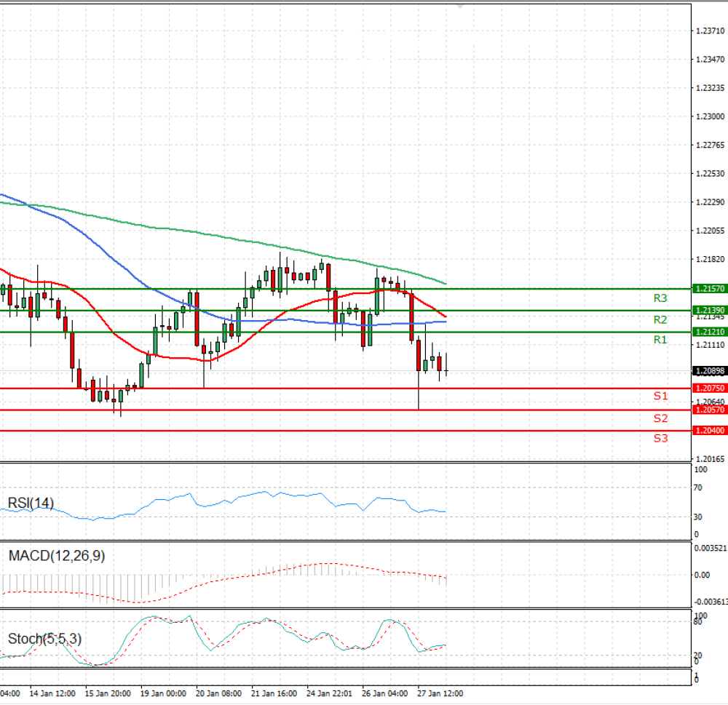The height and width of the screenshot is (705, 728).
Task: Click the green 1.21570 price tag
Action: (709, 289)
